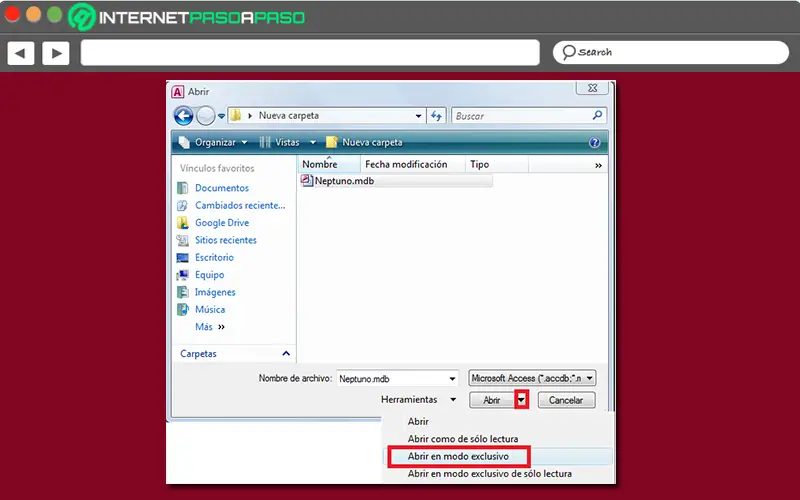Click the Cancelar button

coord(566,400)
